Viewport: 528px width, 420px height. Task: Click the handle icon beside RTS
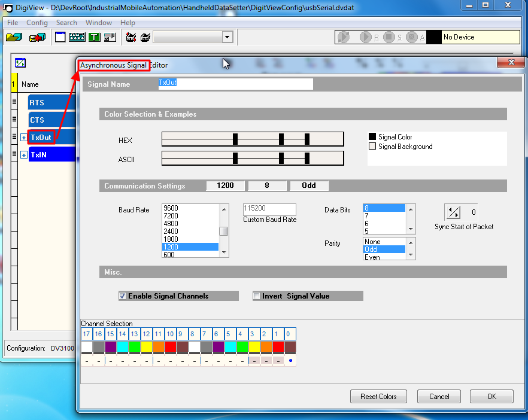click(x=14, y=102)
